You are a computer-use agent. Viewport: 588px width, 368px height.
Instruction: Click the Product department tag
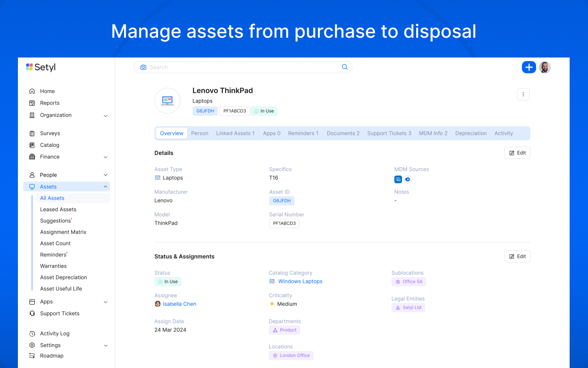point(284,330)
